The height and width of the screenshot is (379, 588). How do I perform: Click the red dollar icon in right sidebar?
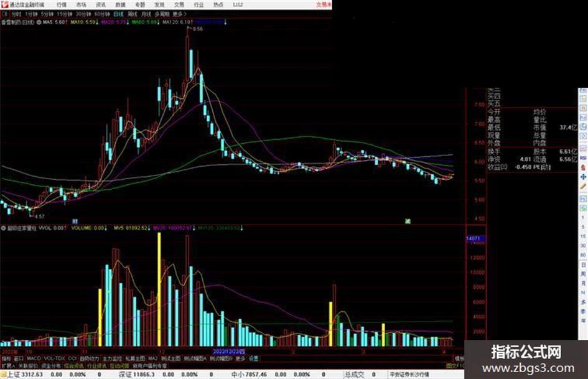point(583,167)
